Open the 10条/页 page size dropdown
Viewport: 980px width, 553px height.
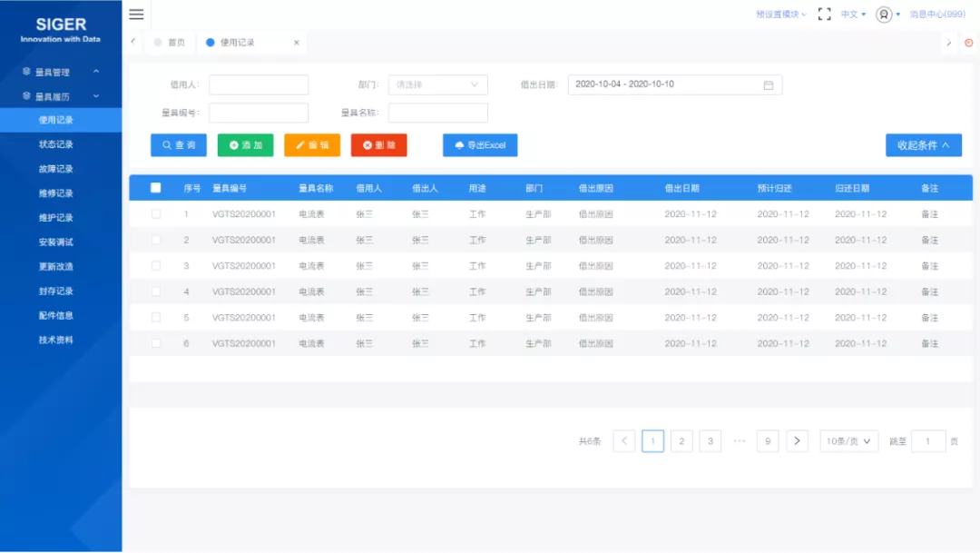coord(848,441)
